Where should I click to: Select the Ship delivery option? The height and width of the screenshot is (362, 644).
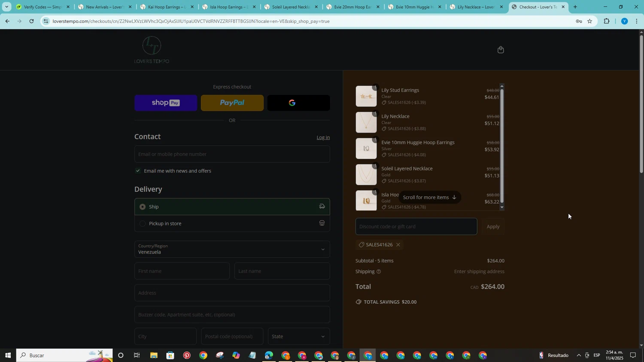(x=232, y=207)
